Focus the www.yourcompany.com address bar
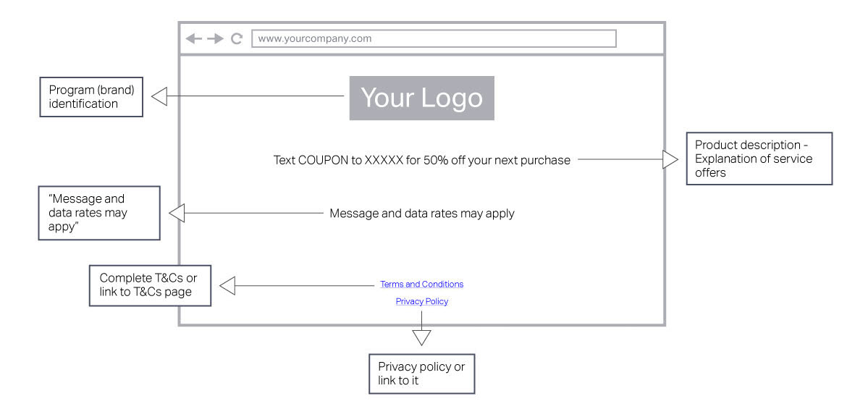The width and height of the screenshot is (868, 417). 434,38
